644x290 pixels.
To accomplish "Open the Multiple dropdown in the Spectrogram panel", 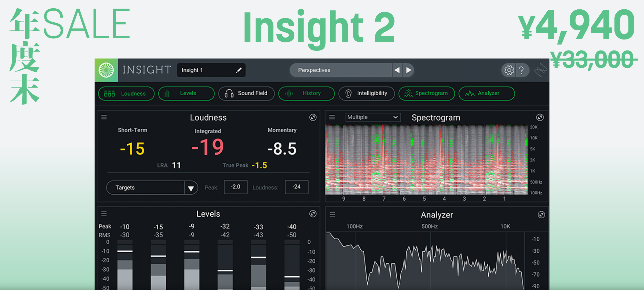I will (x=373, y=117).
